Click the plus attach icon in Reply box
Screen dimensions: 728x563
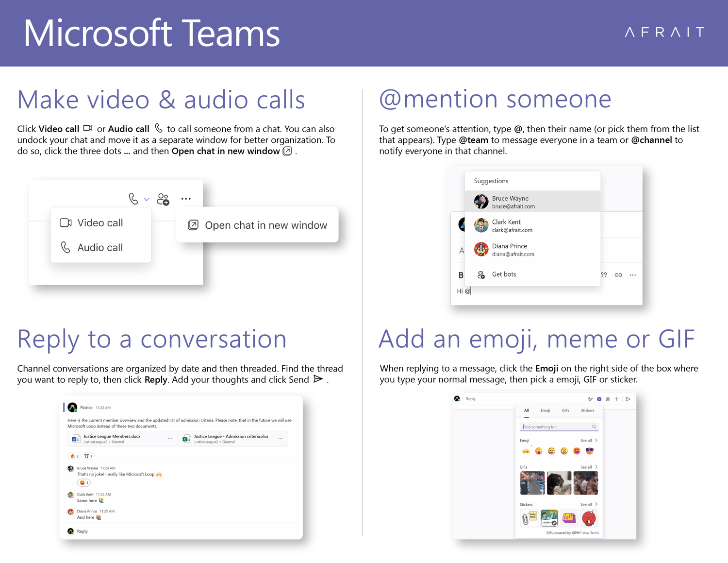616,399
